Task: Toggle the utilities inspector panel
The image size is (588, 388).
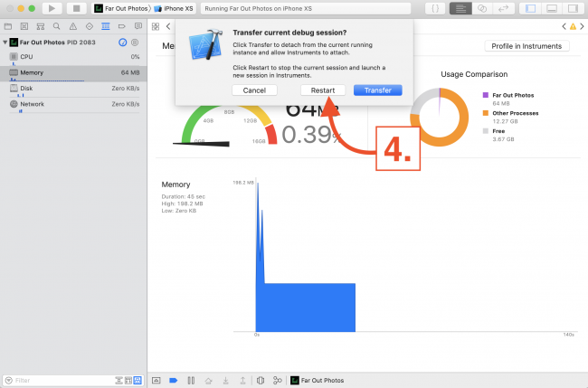Action: (573, 8)
